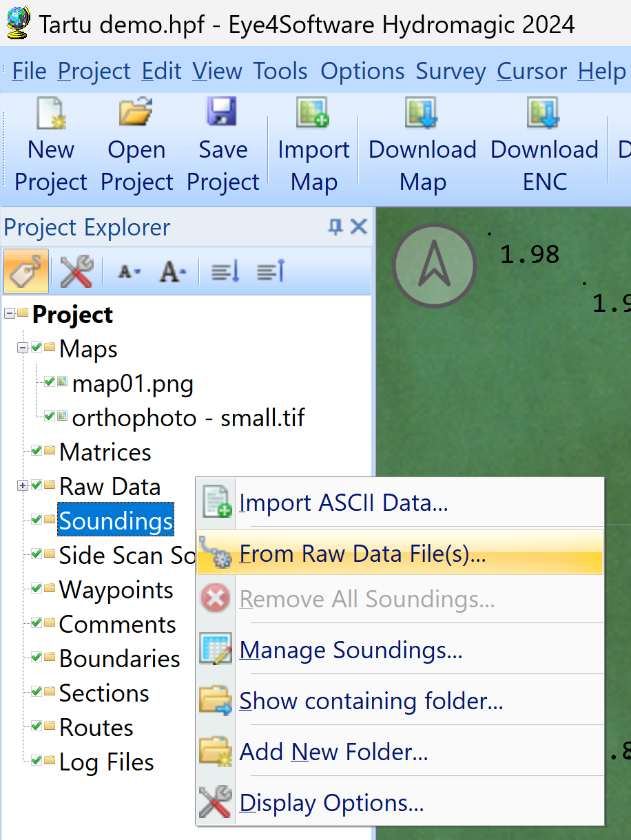Select the Sections tree item
The width and height of the screenshot is (631, 840).
[x=104, y=693]
